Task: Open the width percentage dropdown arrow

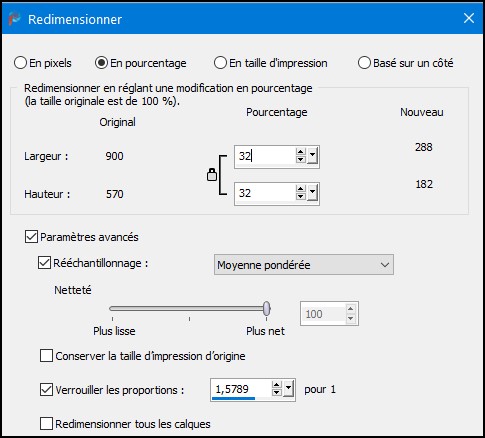Action: pyautogui.click(x=312, y=156)
